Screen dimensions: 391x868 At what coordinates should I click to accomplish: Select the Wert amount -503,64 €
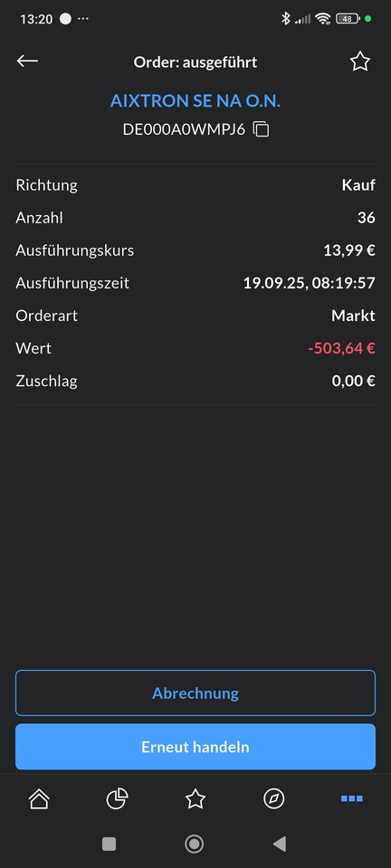tap(342, 348)
